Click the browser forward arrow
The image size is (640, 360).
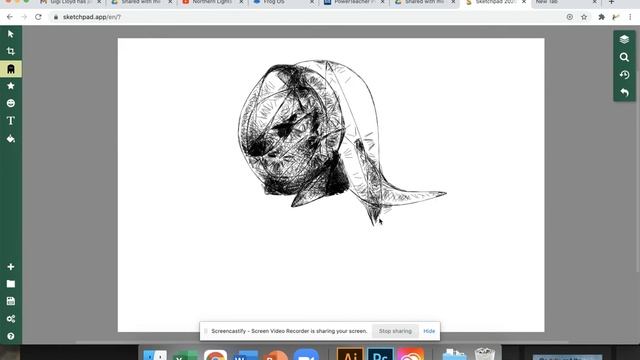24,17
